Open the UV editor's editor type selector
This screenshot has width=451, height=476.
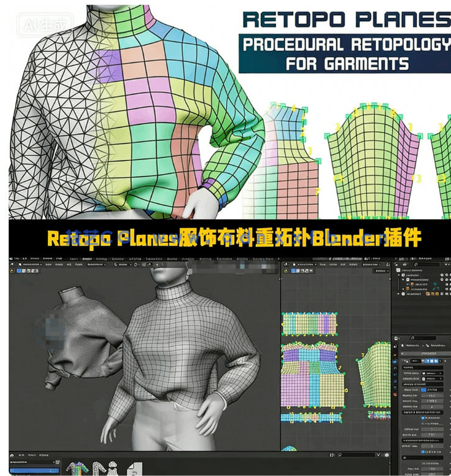pyautogui.click(x=286, y=265)
